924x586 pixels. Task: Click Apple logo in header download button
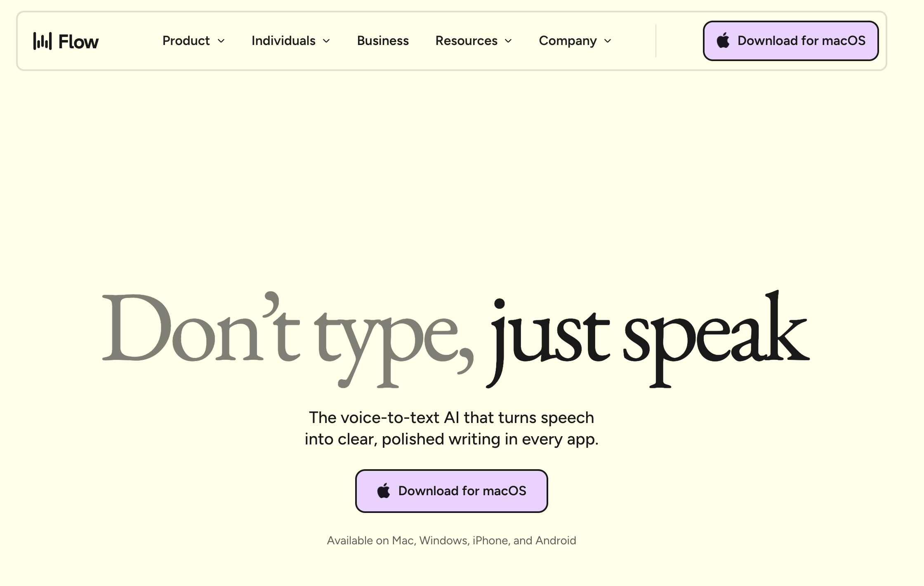(x=723, y=40)
